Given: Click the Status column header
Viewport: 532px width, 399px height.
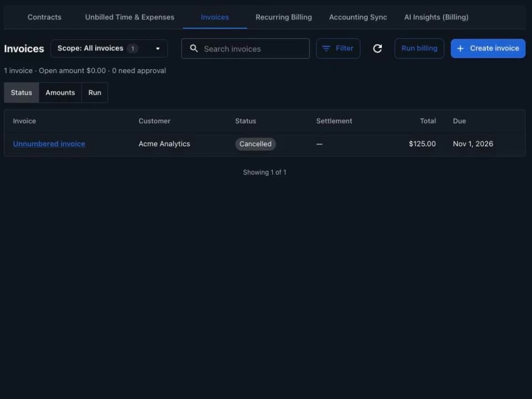Looking at the screenshot, I should coord(245,121).
